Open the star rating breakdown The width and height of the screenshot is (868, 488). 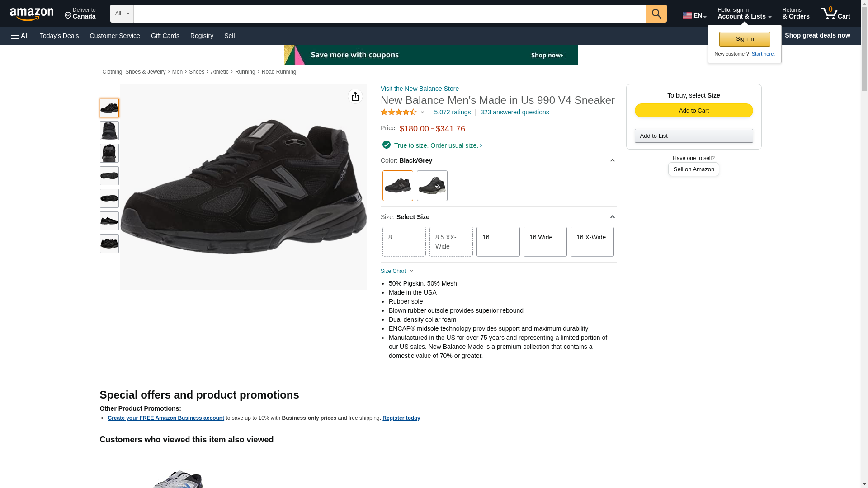coord(402,112)
